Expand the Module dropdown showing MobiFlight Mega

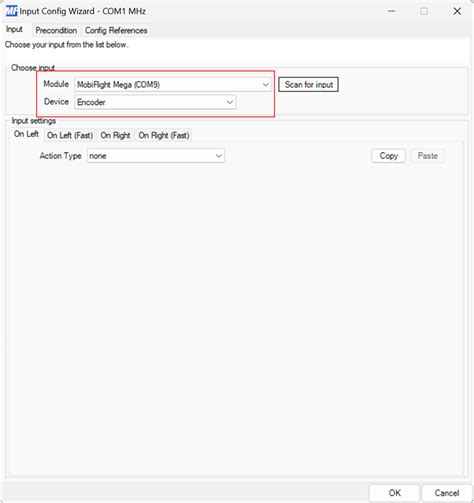pos(173,85)
